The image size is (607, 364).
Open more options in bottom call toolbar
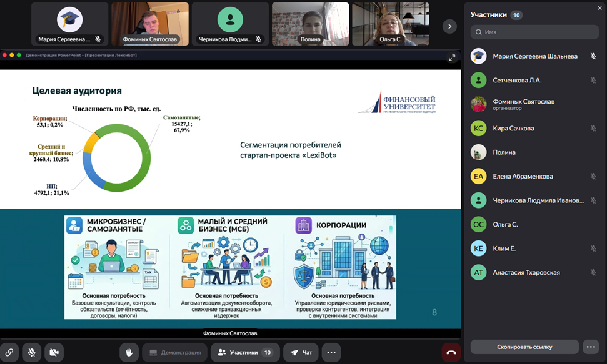331,352
